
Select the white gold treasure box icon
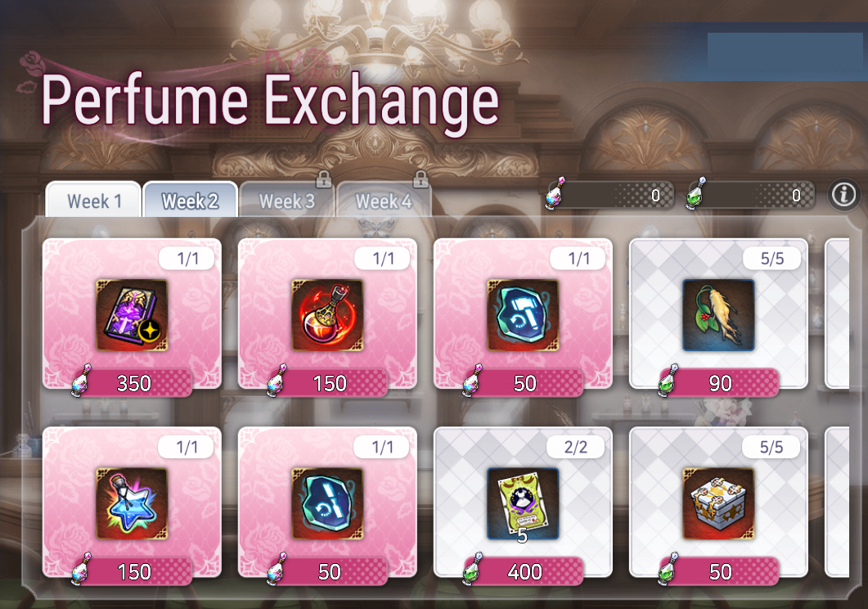[718, 503]
